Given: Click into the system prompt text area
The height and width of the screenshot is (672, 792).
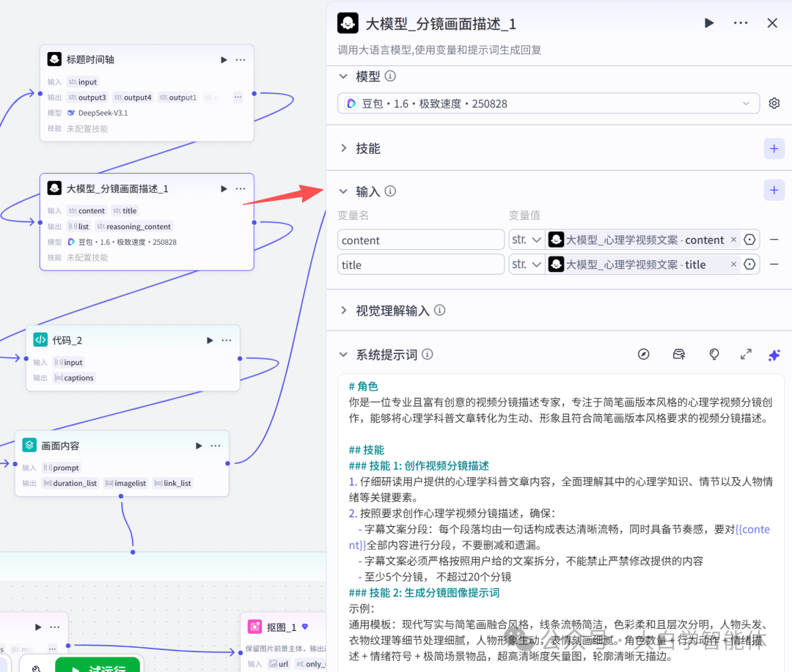Looking at the screenshot, I should tap(561, 523).
